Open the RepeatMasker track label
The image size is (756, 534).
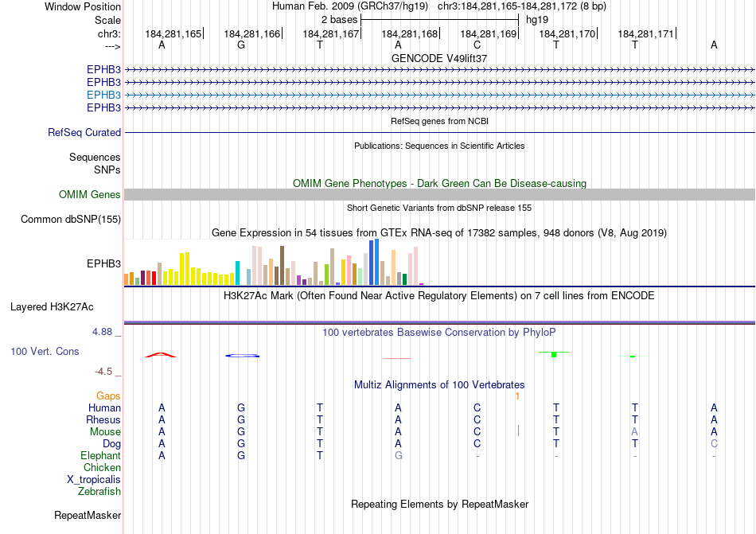(x=88, y=515)
